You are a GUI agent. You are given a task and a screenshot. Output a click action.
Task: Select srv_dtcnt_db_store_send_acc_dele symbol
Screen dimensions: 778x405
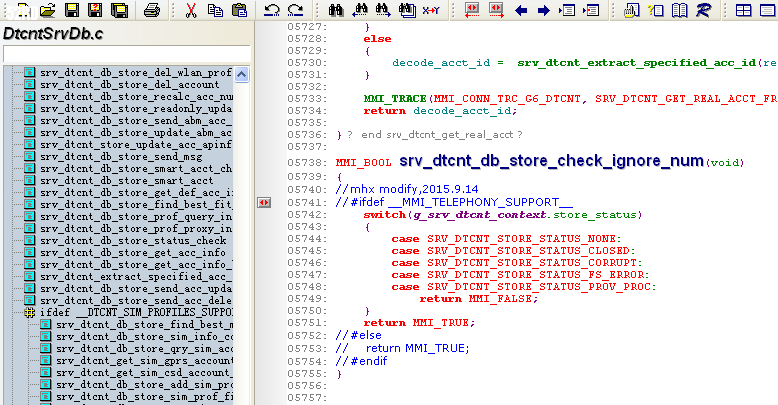pos(136,300)
